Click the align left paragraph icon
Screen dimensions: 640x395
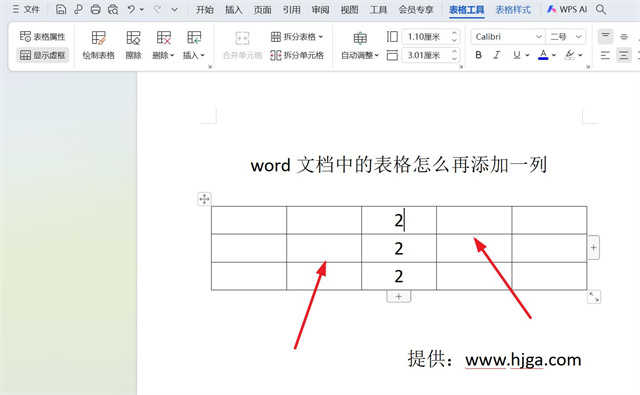(x=606, y=55)
